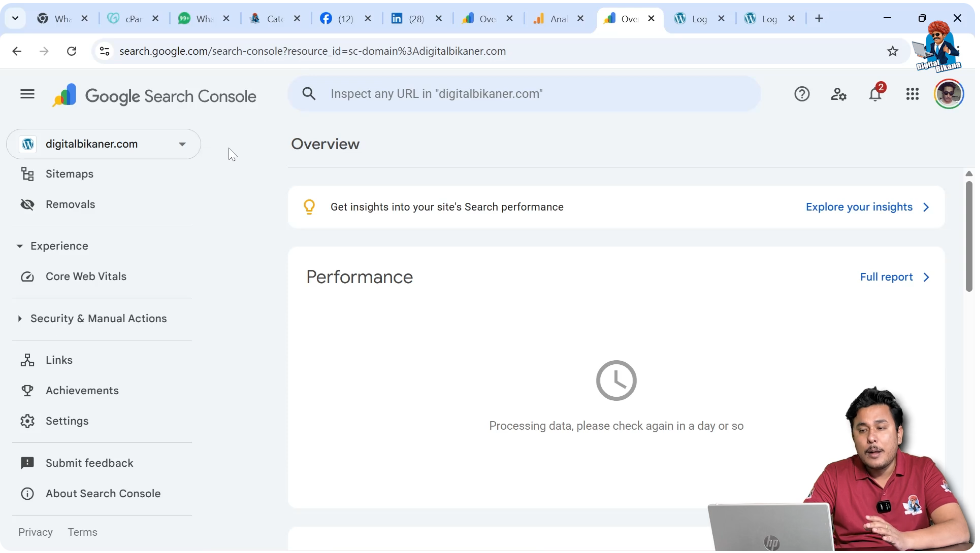Screen dimensions: 980x553
Task: Click the Submit feedback icon
Action: point(28,463)
